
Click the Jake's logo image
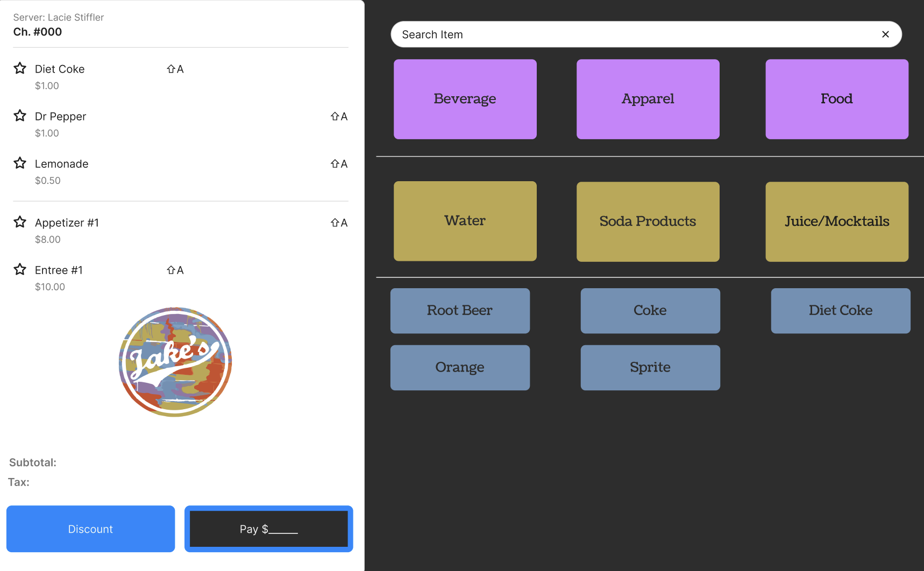point(175,362)
